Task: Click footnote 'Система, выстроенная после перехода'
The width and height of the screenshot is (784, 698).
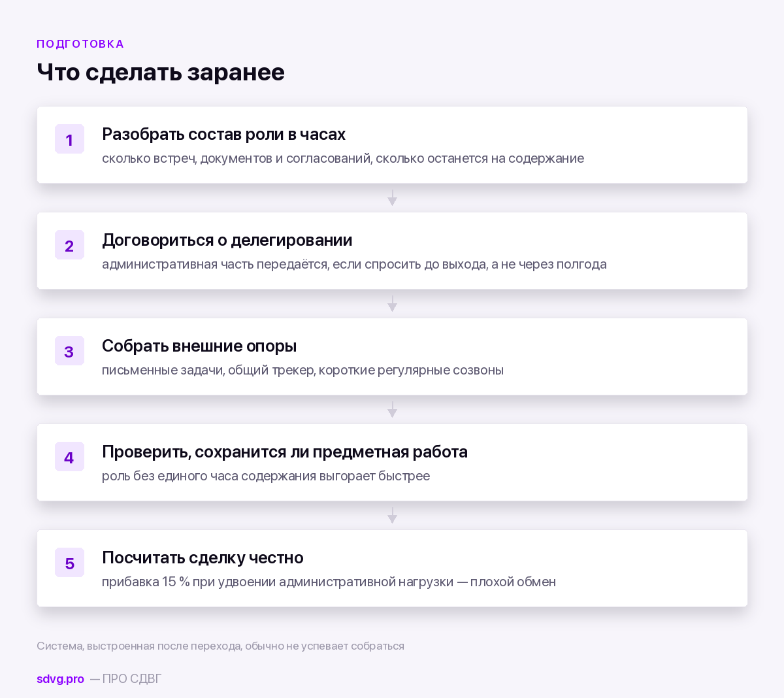Action: point(139,646)
